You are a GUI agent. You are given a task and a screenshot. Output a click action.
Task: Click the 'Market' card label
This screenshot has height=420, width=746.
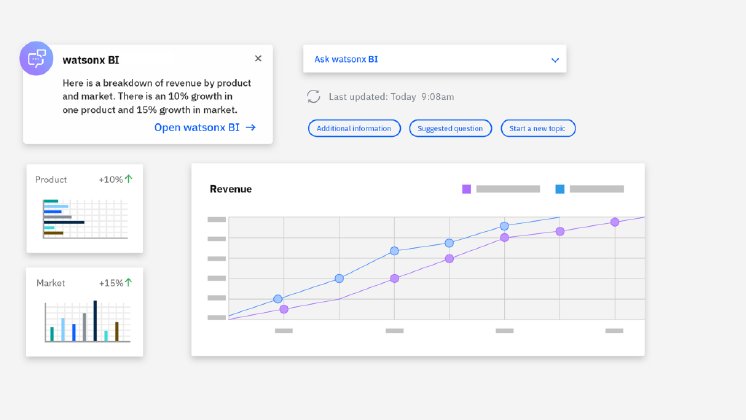(x=50, y=283)
